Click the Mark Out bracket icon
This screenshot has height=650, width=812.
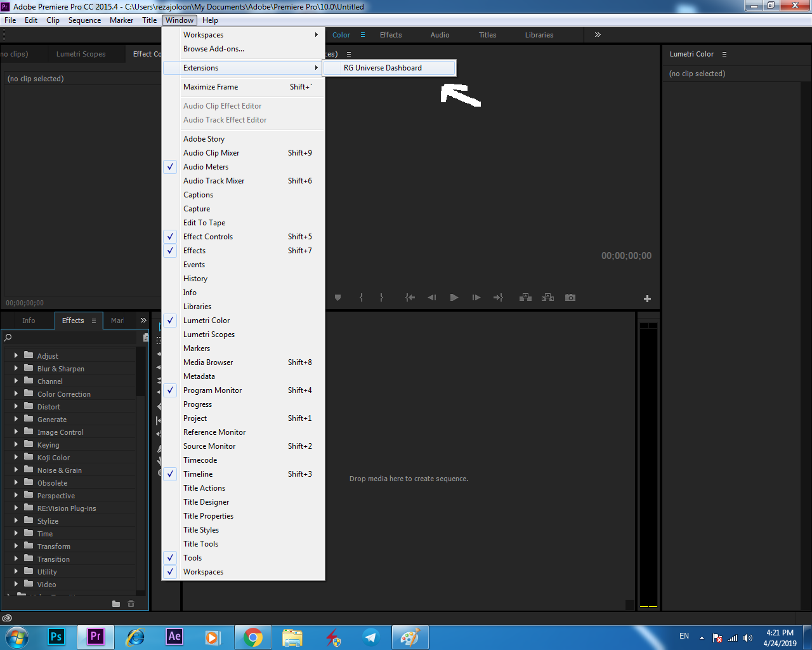tap(381, 298)
